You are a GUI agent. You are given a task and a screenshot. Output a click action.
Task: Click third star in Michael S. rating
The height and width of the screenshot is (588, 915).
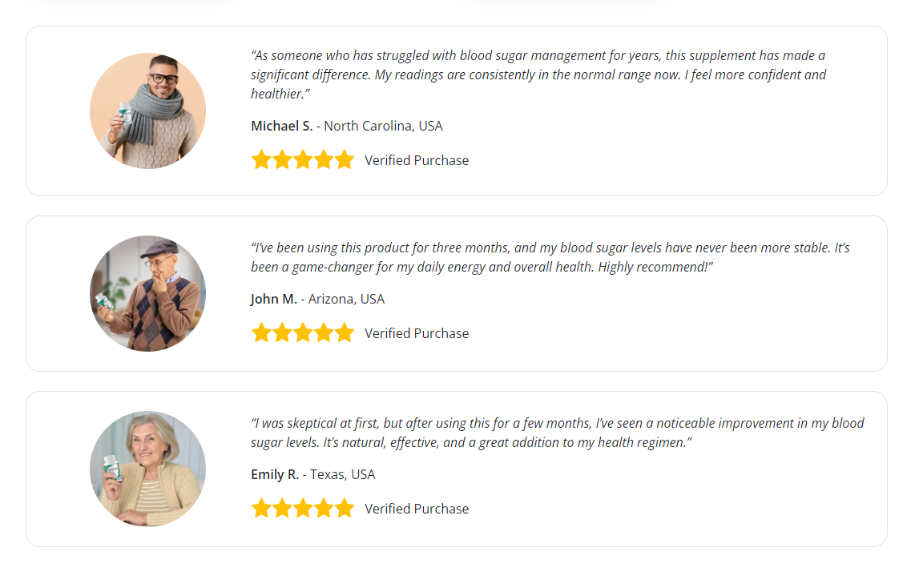point(303,159)
